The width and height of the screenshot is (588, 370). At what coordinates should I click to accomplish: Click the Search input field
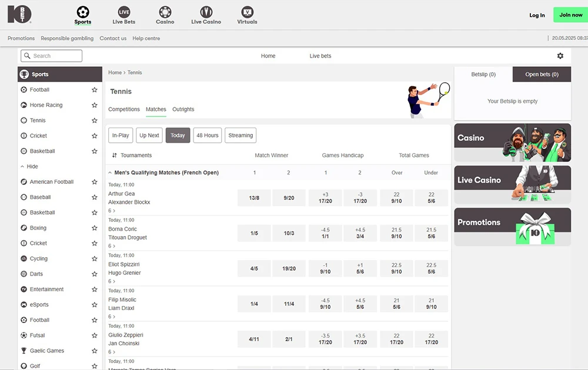(52, 56)
